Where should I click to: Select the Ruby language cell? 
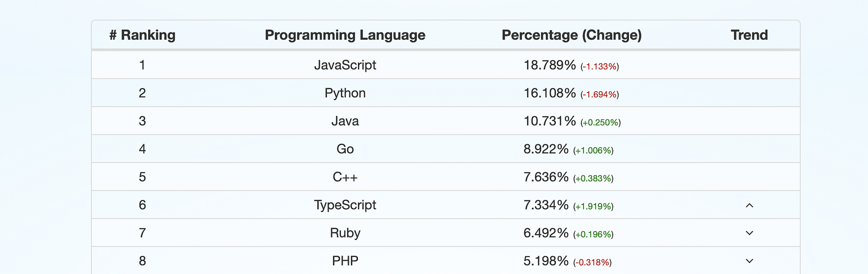[345, 233]
